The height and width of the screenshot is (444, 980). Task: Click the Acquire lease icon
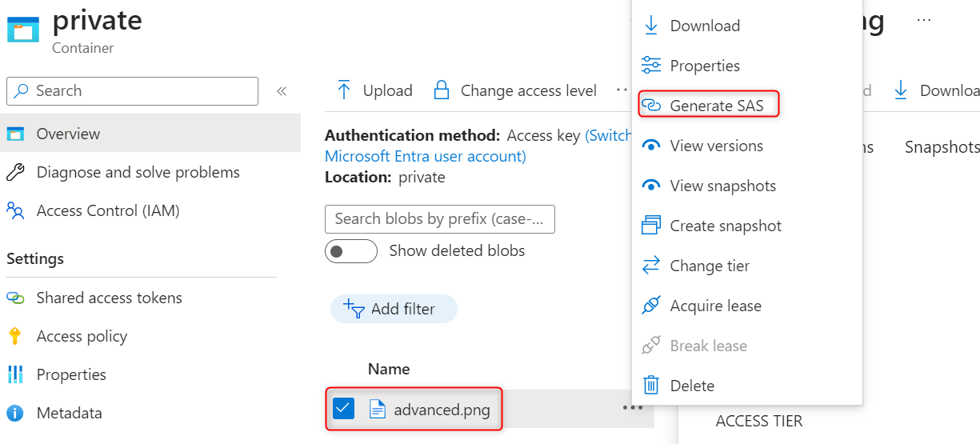(652, 306)
